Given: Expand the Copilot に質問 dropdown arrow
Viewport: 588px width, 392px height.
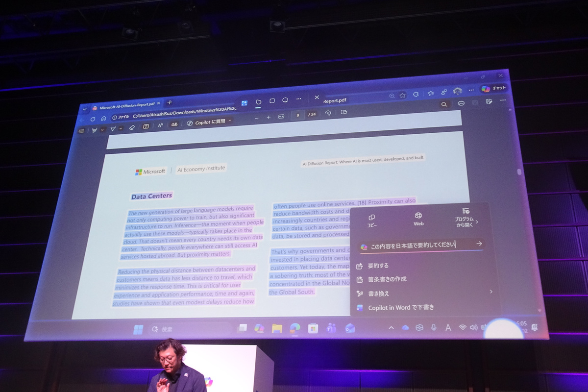Looking at the screenshot, I should 229,121.
